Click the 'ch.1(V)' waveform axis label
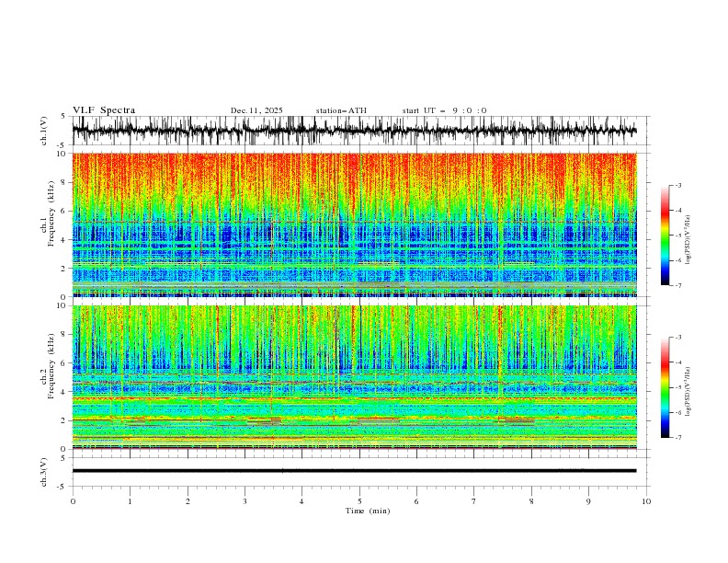The height and width of the screenshot is (563, 728). [44, 131]
